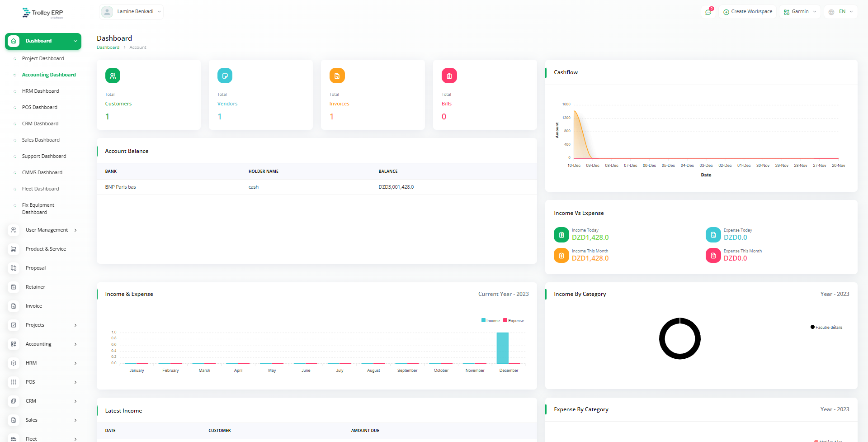Click the Dashboard breadcrumb link
This screenshot has width=868, height=442.
pyautogui.click(x=108, y=48)
